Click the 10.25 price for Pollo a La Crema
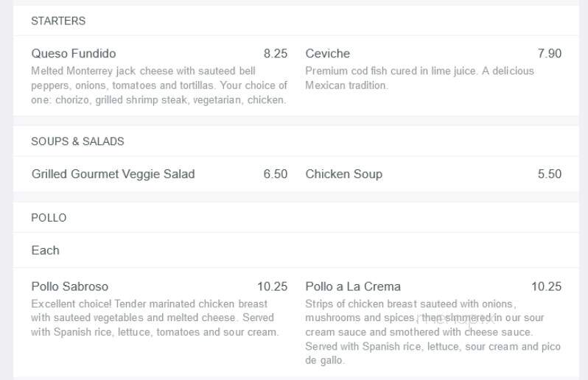Screen dimensions: 588x380 click(547, 286)
